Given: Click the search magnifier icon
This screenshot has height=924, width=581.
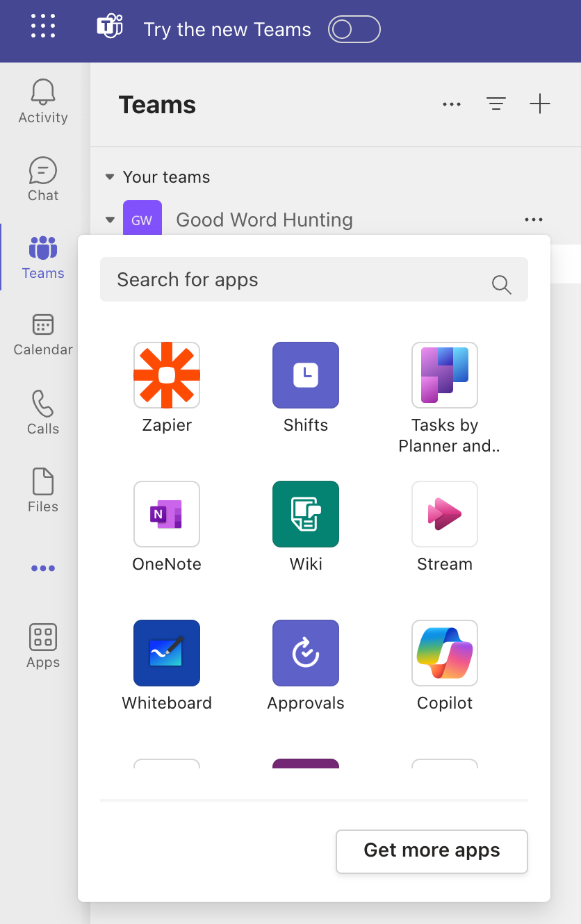Looking at the screenshot, I should pyautogui.click(x=502, y=284).
